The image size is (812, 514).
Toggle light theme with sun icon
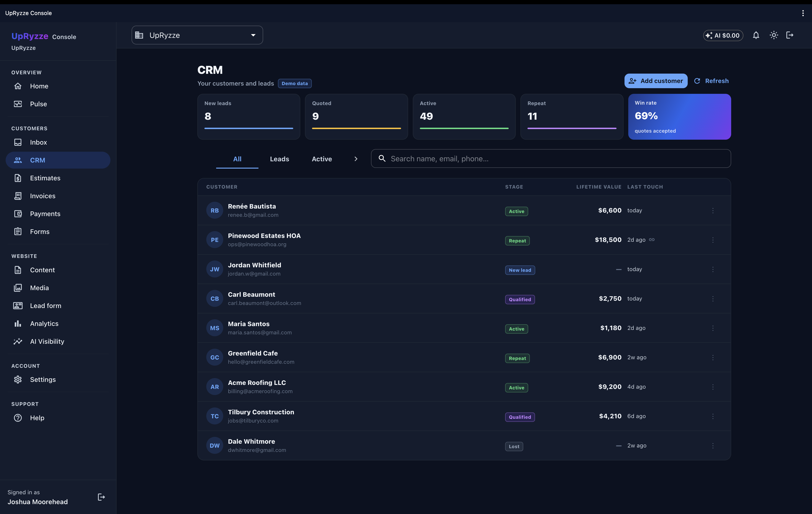coord(774,35)
